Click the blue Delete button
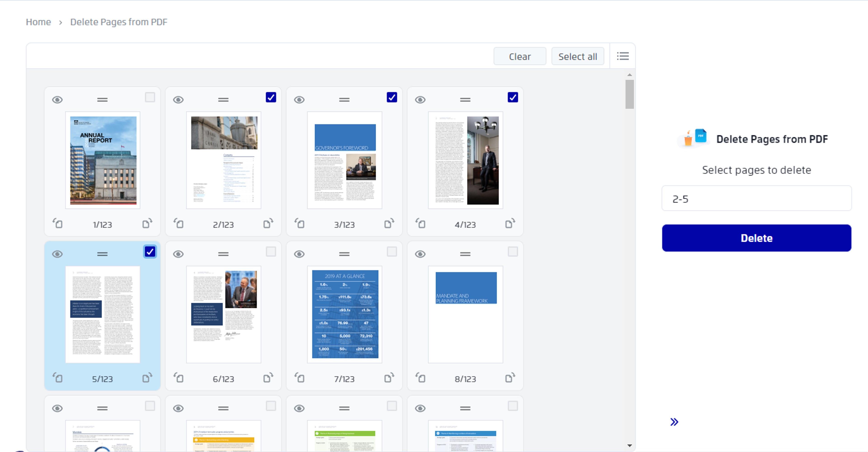The width and height of the screenshot is (868, 452). [757, 238]
